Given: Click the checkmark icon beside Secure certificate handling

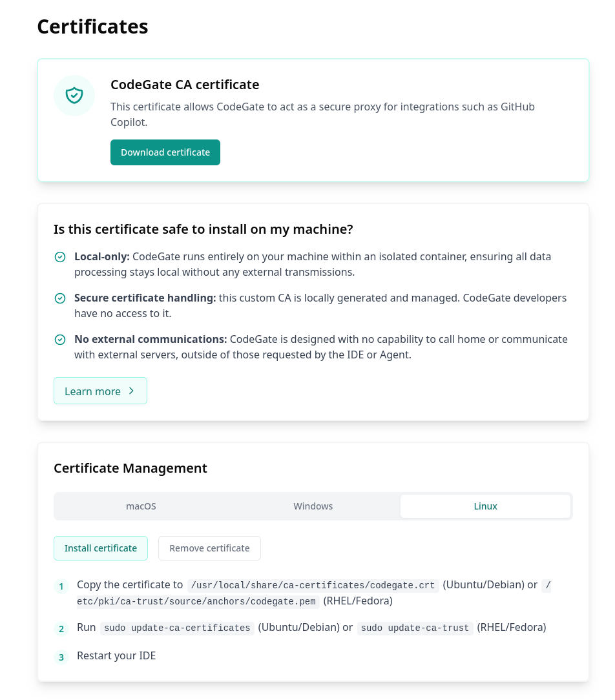Looking at the screenshot, I should pos(60,298).
